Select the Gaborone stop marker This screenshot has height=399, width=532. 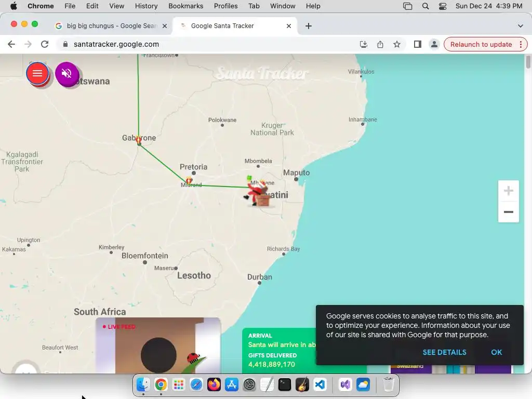click(x=139, y=140)
